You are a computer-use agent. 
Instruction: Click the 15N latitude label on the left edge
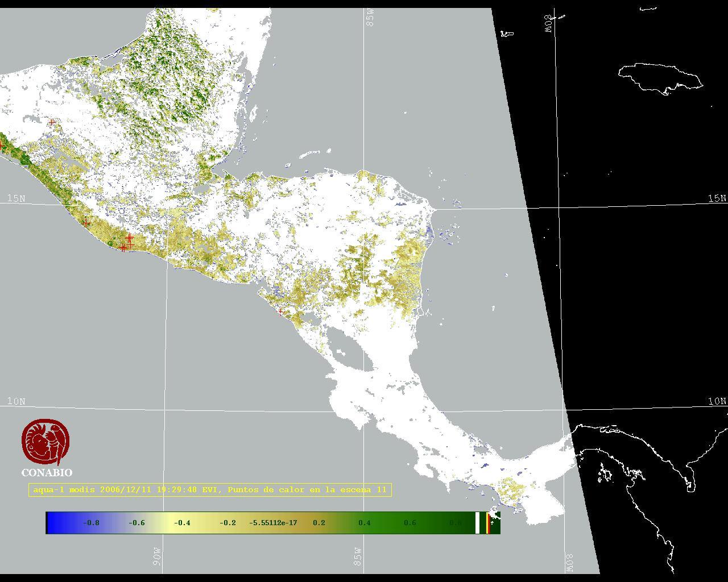click(16, 198)
